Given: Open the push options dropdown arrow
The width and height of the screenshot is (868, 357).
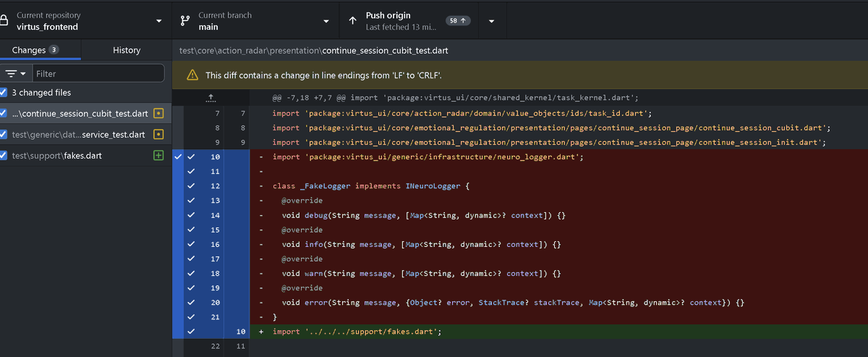Looking at the screenshot, I should (492, 21).
